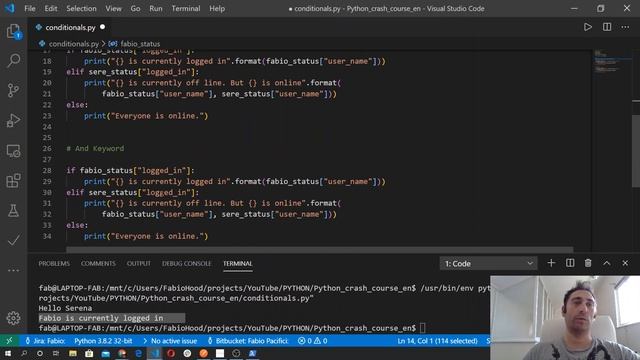Open the View menu
The height and width of the screenshot is (360, 640).
pos(113,9)
